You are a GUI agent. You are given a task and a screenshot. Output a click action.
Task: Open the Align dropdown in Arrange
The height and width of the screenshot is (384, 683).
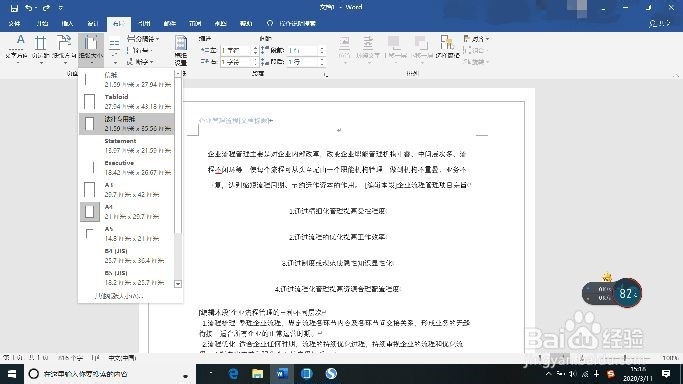pyautogui.click(x=476, y=39)
